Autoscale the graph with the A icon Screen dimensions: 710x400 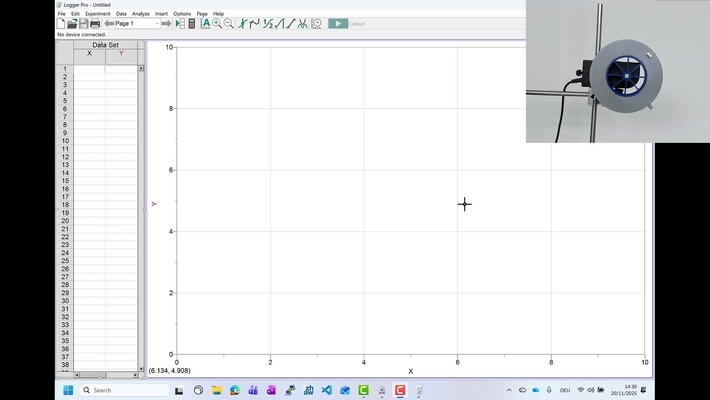(x=206, y=24)
